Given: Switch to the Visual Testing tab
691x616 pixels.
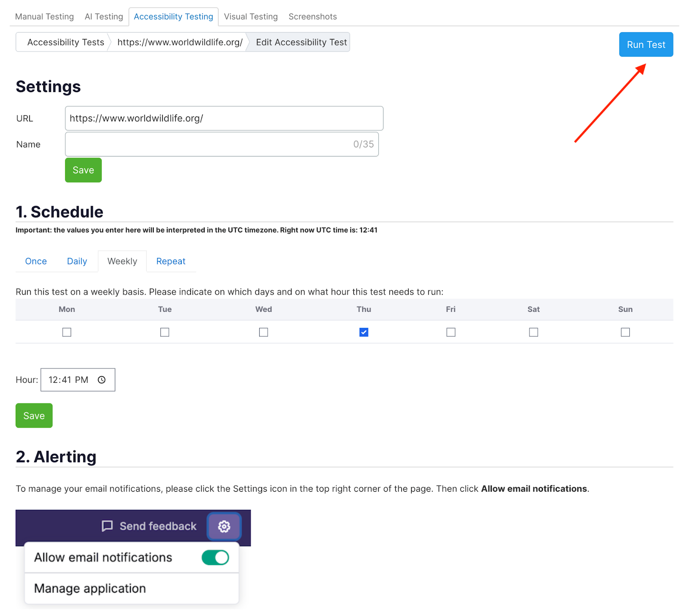Looking at the screenshot, I should (250, 16).
